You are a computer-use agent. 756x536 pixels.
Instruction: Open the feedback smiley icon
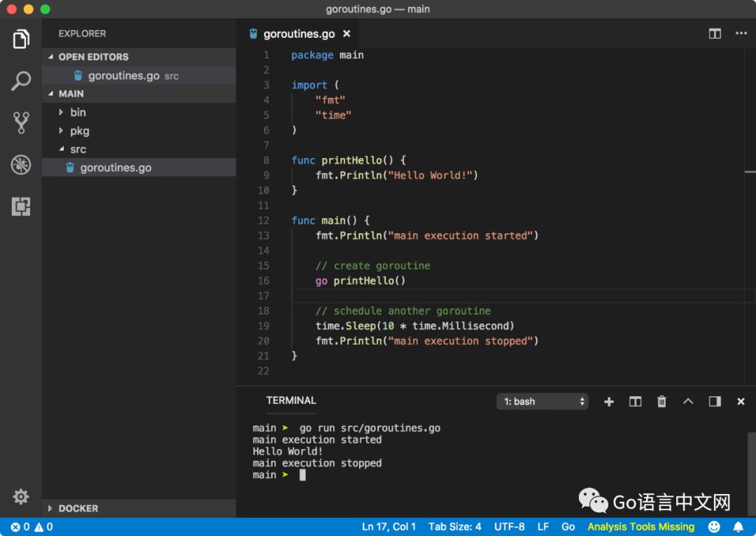714,527
